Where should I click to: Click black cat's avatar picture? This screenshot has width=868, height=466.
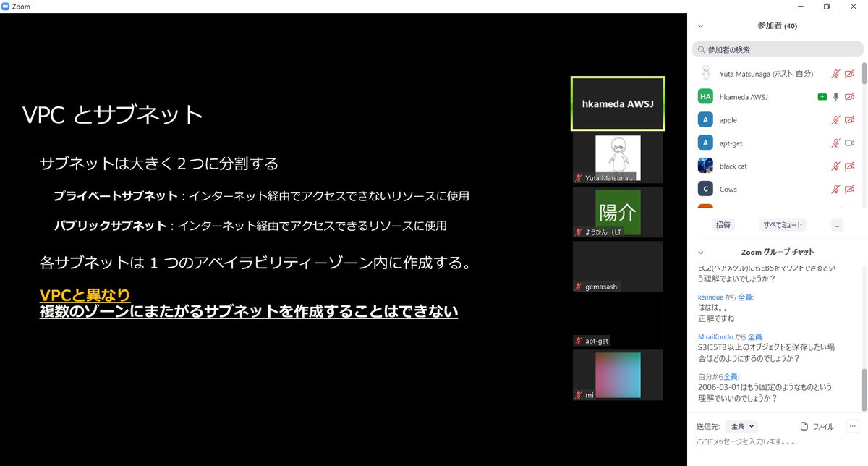pyautogui.click(x=705, y=166)
